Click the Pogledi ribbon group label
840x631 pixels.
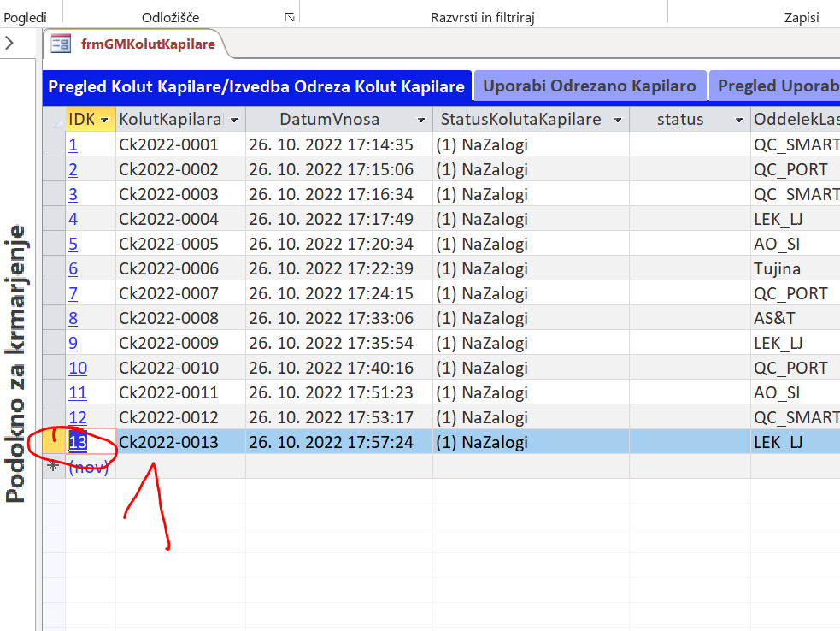[x=25, y=18]
